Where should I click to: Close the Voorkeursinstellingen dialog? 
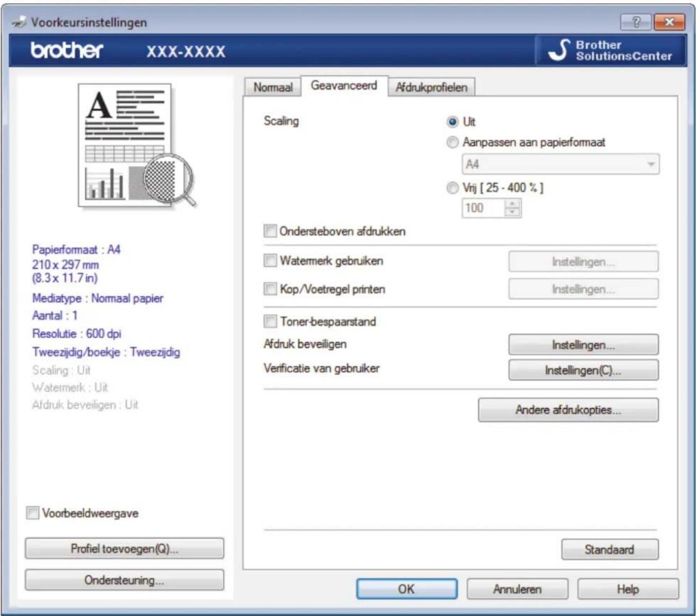[x=669, y=22]
